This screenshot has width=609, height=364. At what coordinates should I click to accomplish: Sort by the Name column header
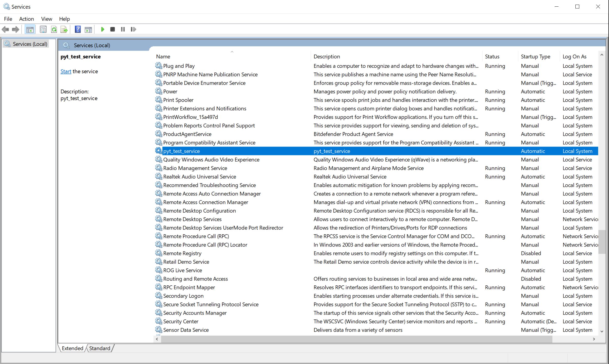[x=233, y=57]
